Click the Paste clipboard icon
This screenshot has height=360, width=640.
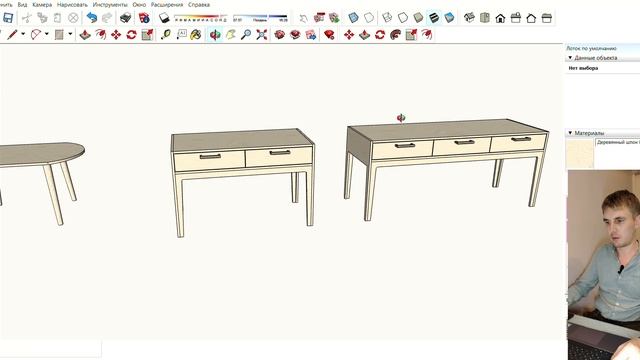point(58,18)
